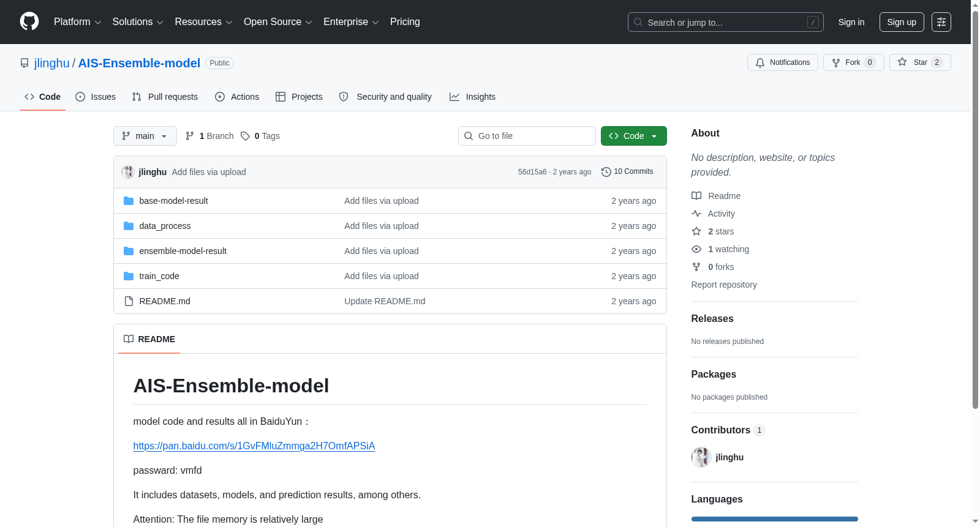Click the book icon beside Readme in About
980x527 pixels.
(696, 196)
